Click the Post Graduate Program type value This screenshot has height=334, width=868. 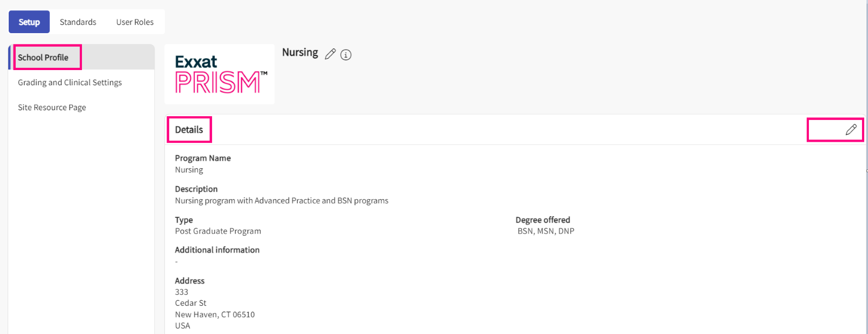218,231
